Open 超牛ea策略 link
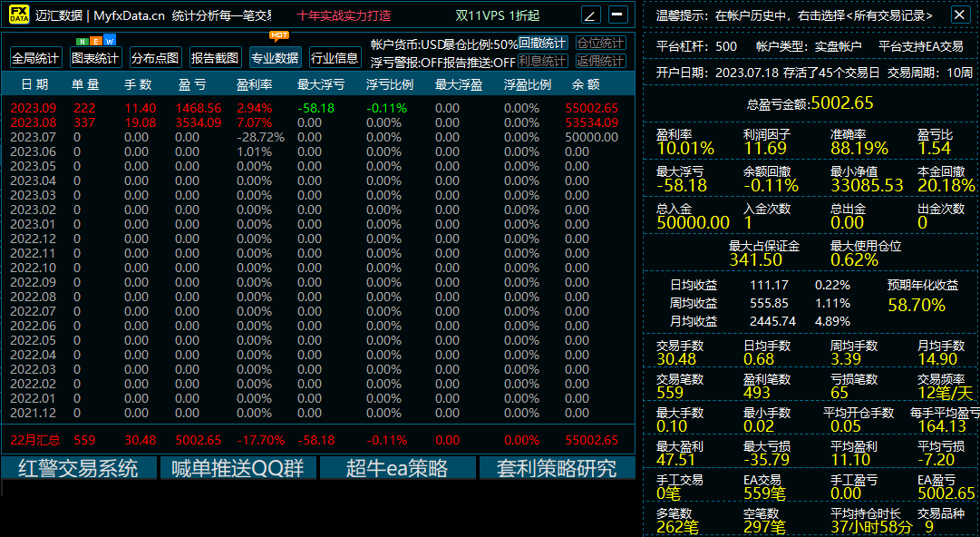 click(397, 468)
